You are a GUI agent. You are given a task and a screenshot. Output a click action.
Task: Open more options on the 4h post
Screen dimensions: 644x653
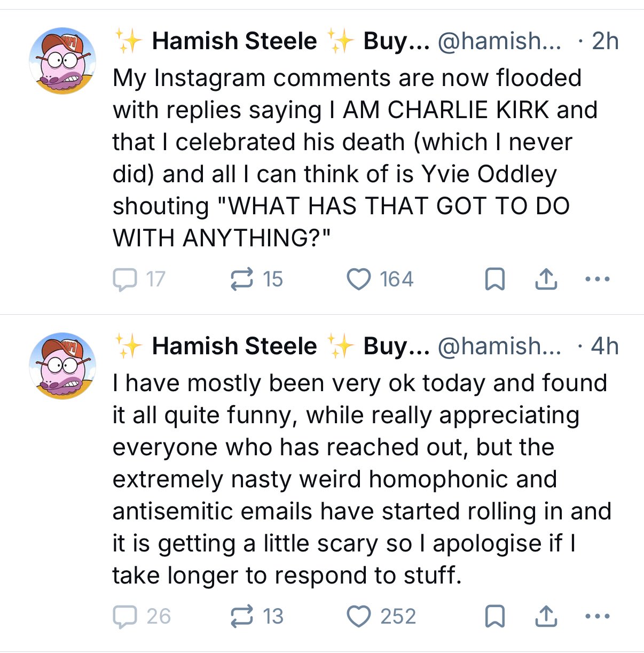tap(597, 616)
